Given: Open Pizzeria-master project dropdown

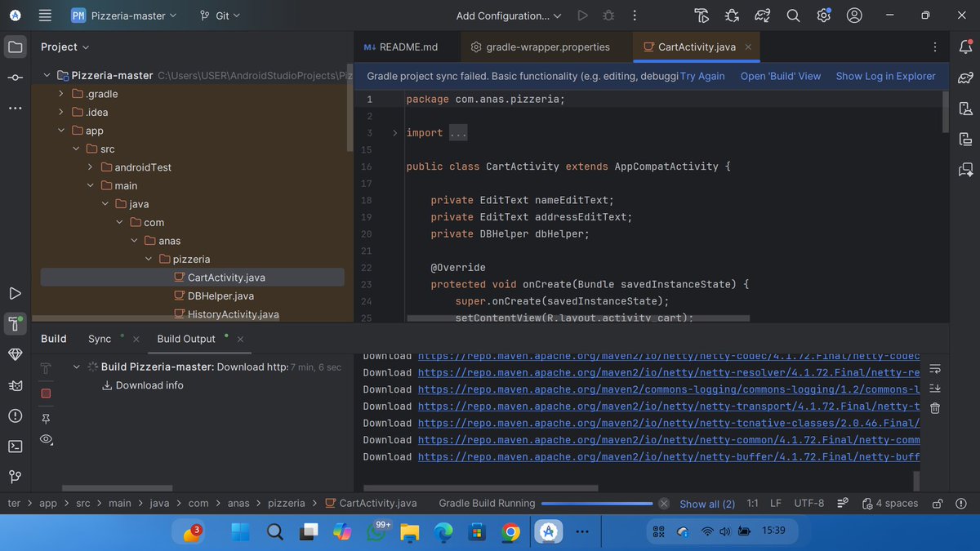Looking at the screenshot, I should click(x=123, y=16).
